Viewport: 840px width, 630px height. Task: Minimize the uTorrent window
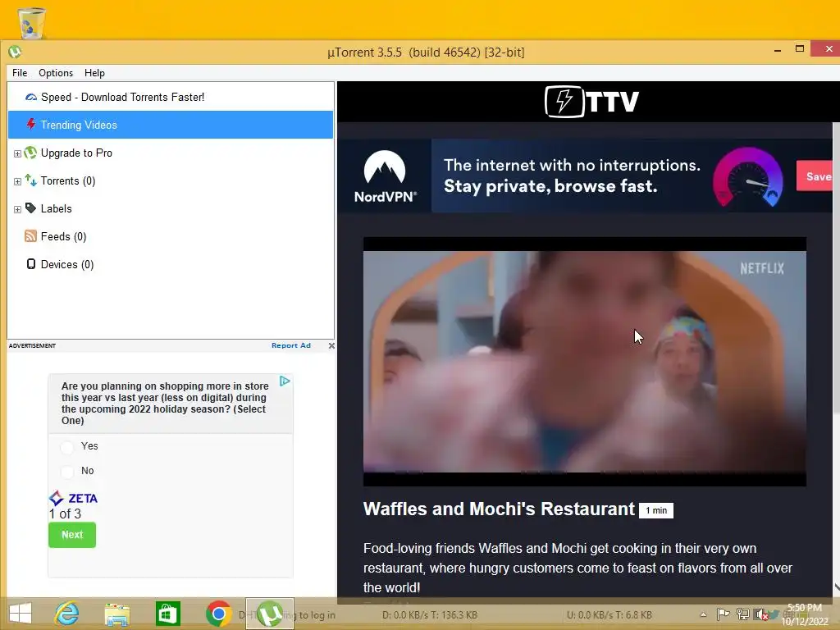(778, 50)
